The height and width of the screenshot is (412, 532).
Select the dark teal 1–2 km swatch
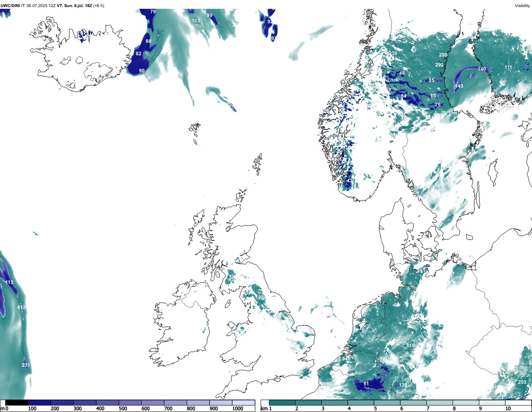point(282,402)
